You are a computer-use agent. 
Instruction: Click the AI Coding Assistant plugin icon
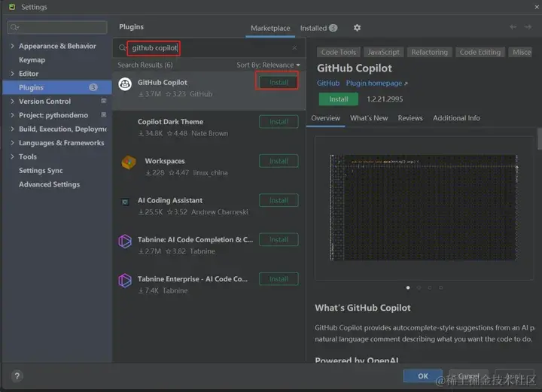click(x=125, y=202)
